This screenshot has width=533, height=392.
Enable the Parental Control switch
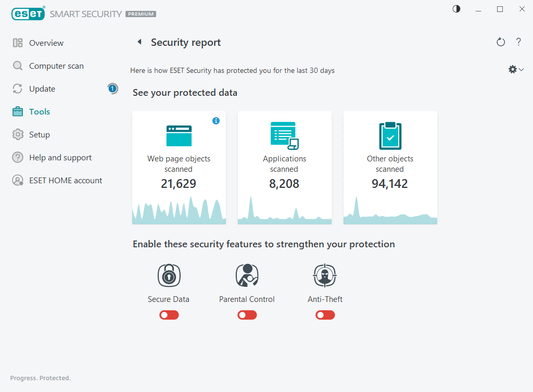tap(247, 315)
